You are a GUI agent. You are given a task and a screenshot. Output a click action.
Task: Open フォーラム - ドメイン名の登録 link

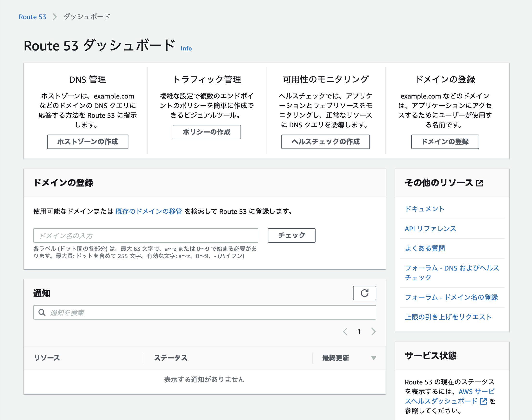451,297
